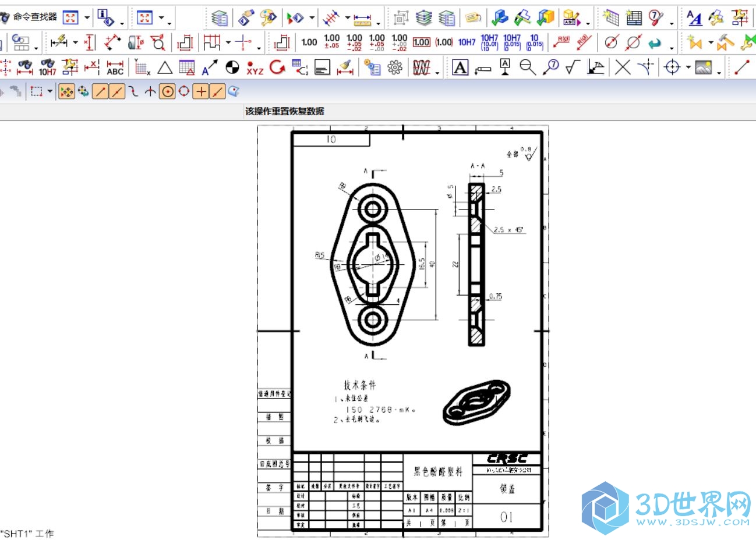Select the hole diameter dimension tool
This screenshot has height=540, width=756.
pyautogui.click(x=158, y=42)
